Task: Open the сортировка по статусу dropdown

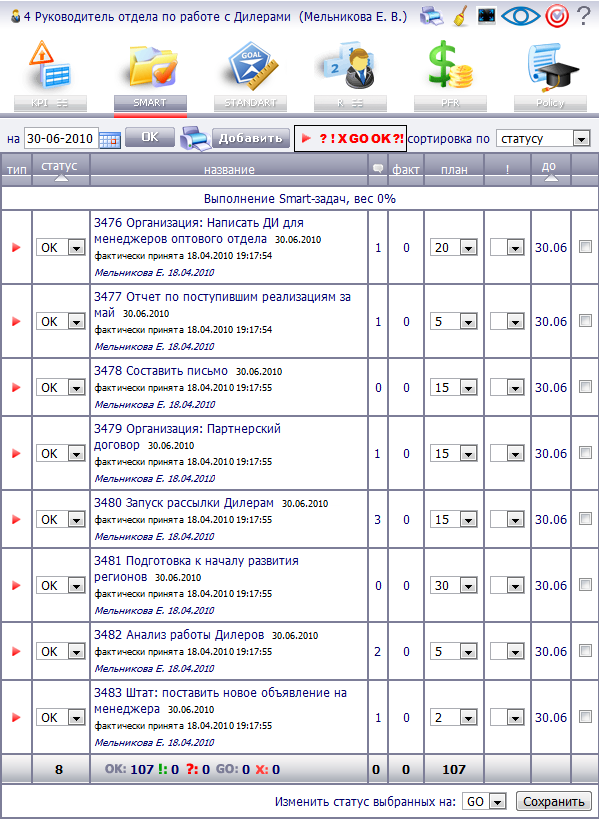Action: coord(543,139)
